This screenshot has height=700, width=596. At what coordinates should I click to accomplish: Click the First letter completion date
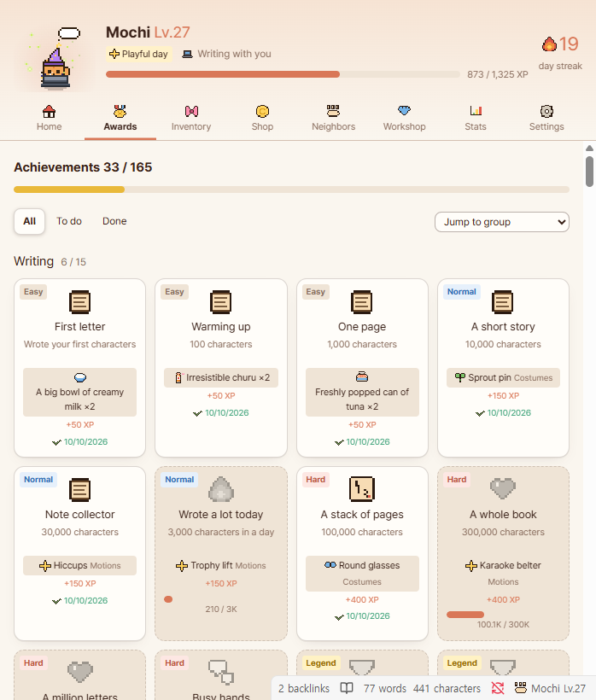point(85,442)
